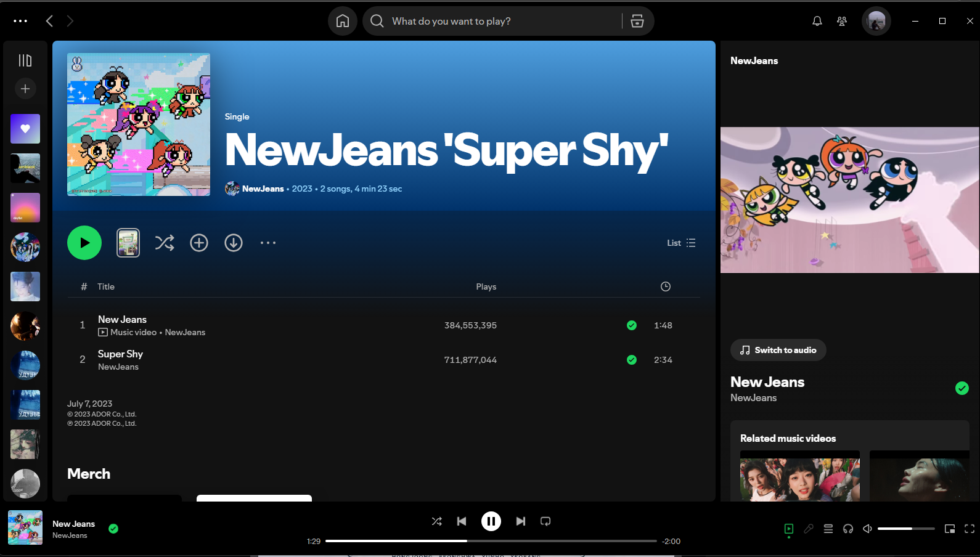The width and height of the screenshot is (980, 557).
Task: Toggle the green saved check in Now Playing panel
Action: click(x=962, y=388)
